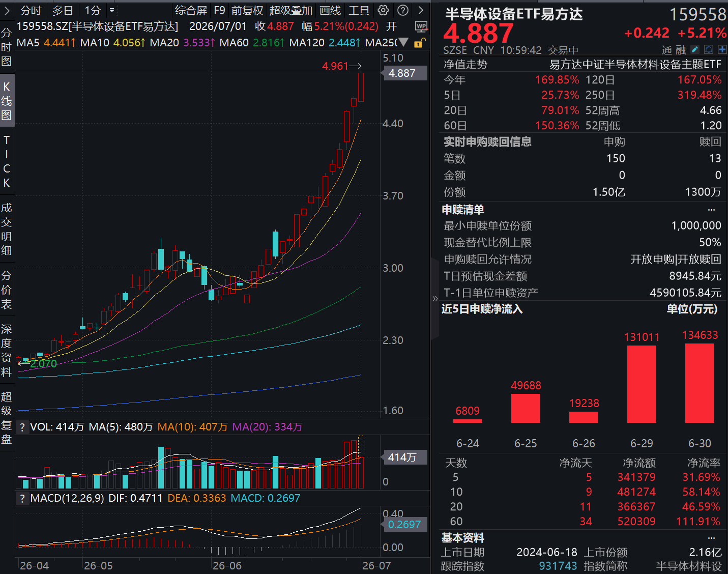Click the 6-26 net inflow bar
Image resolution: width=728 pixels, height=574 pixels.
584,417
